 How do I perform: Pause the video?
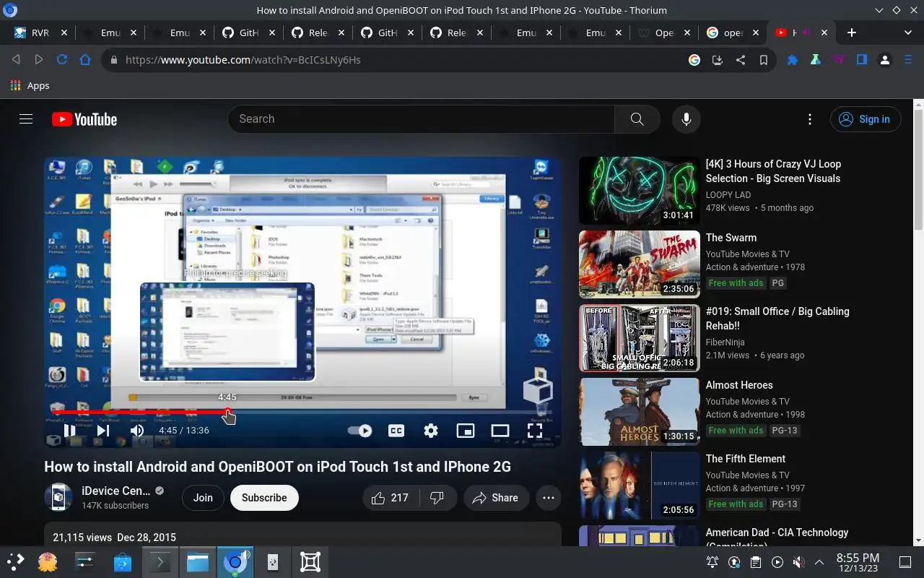tap(69, 431)
